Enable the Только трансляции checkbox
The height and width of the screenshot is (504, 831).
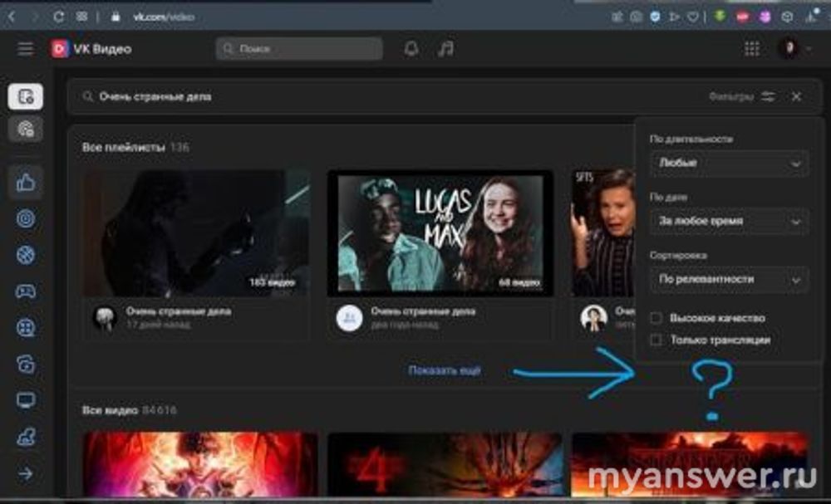(656, 340)
